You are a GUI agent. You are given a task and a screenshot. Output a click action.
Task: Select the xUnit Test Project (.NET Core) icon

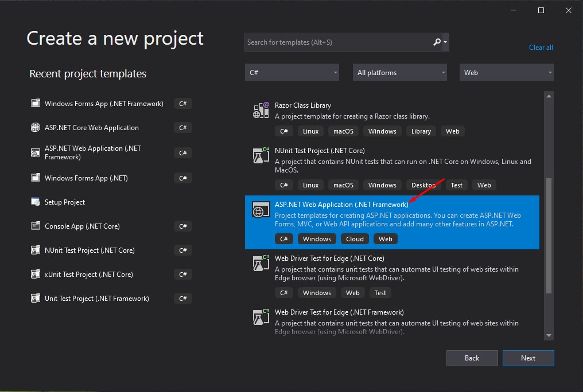(35, 274)
